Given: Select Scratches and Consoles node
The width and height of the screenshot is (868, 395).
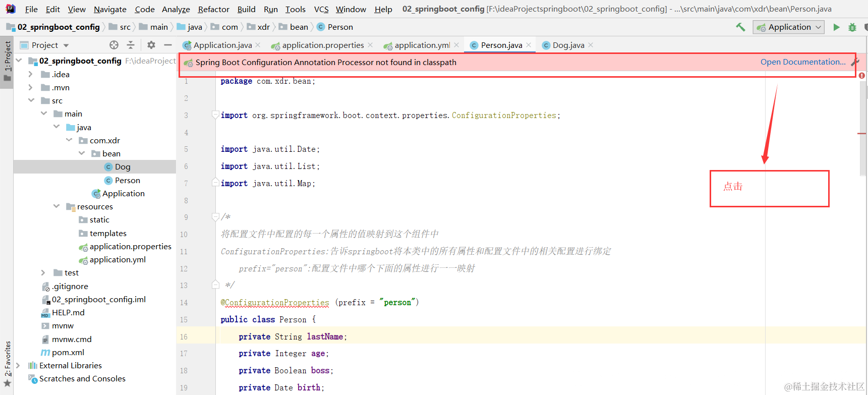Looking at the screenshot, I should pos(77,378).
